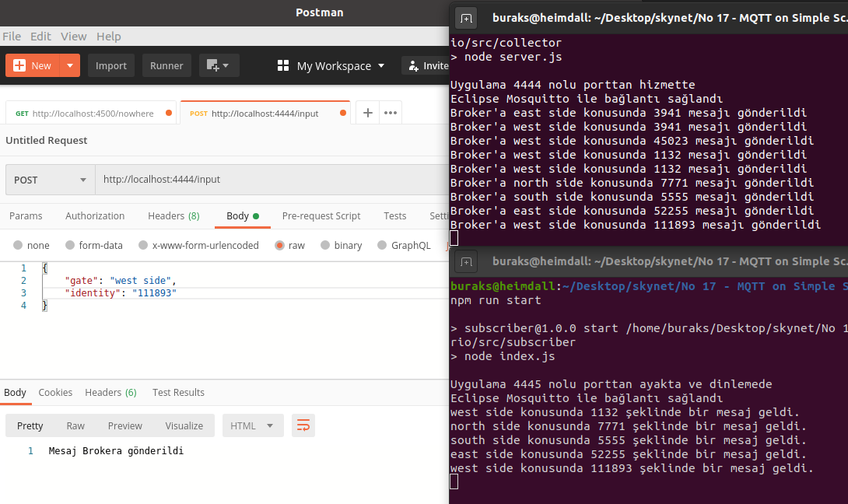Select the form-data radio option

pos(70,245)
